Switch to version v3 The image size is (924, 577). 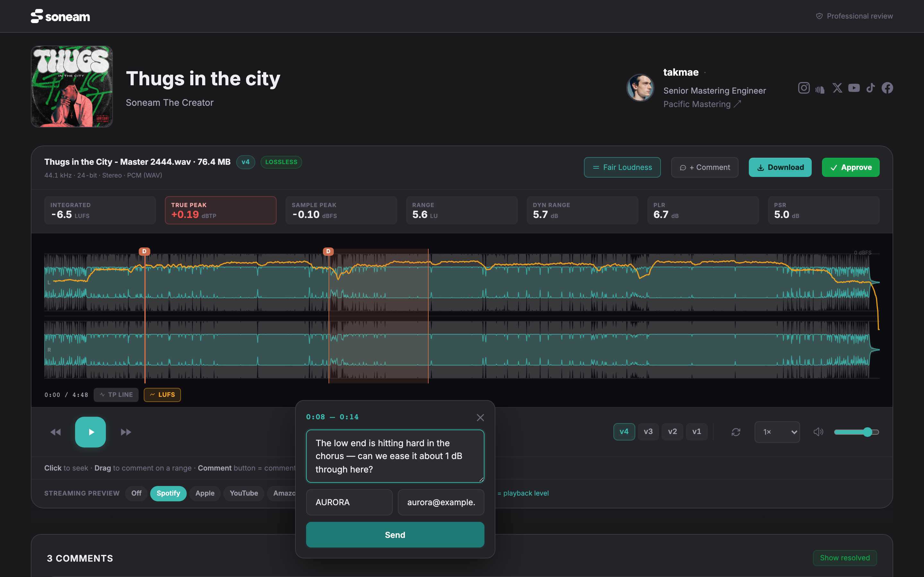click(648, 431)
